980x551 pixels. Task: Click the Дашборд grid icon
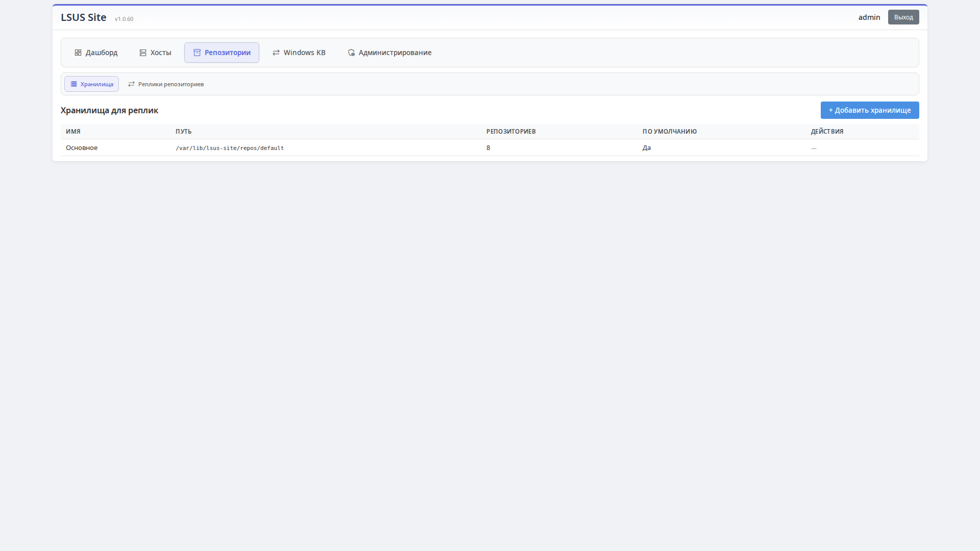click(78, 53)
